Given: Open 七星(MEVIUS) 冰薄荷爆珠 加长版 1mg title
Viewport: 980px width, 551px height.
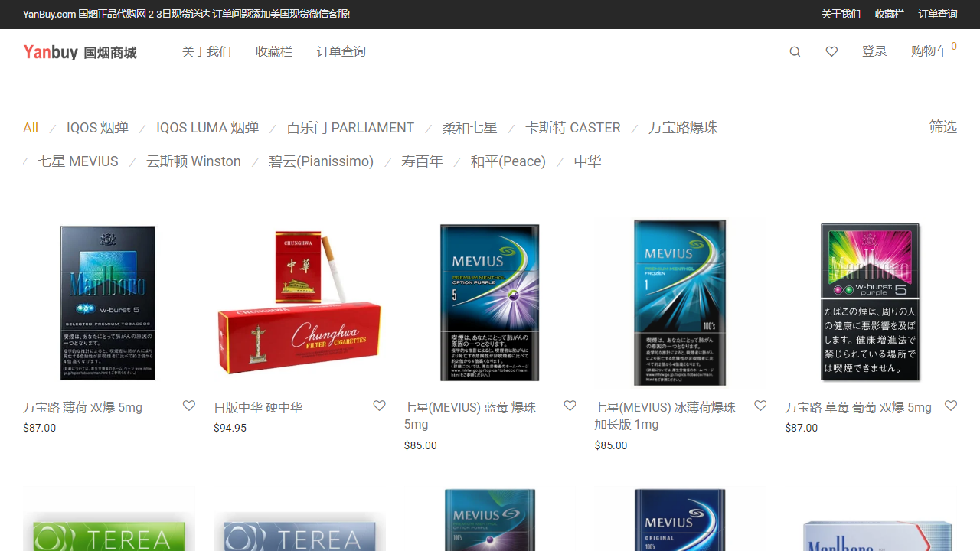Looking at the screenshot, I should (x=665, y=416).
